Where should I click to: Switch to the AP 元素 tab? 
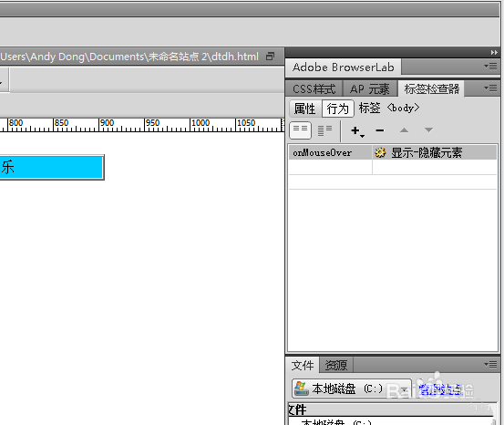click(370, 89)
